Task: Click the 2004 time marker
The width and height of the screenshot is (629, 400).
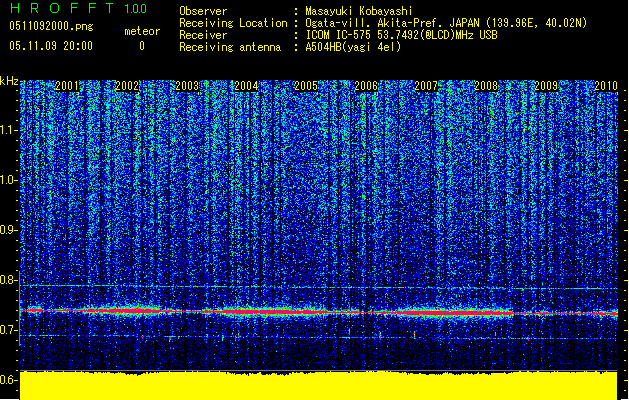Action: tap(246, 86)
